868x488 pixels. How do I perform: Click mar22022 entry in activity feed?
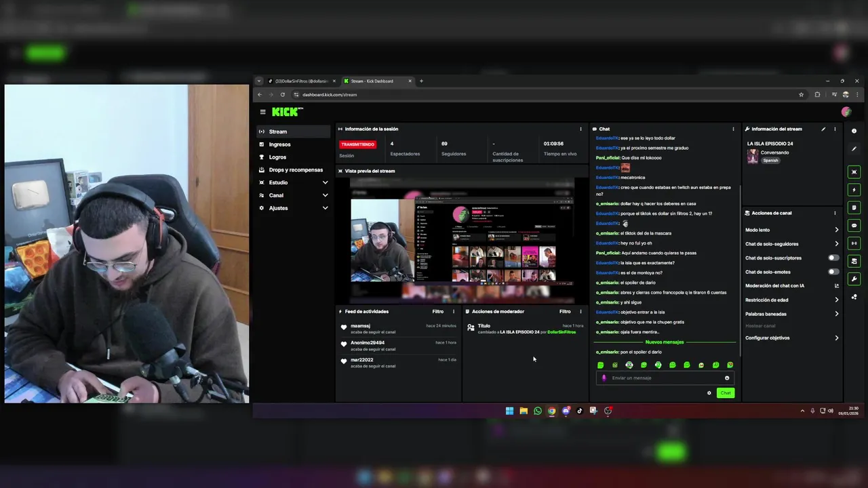399,363
